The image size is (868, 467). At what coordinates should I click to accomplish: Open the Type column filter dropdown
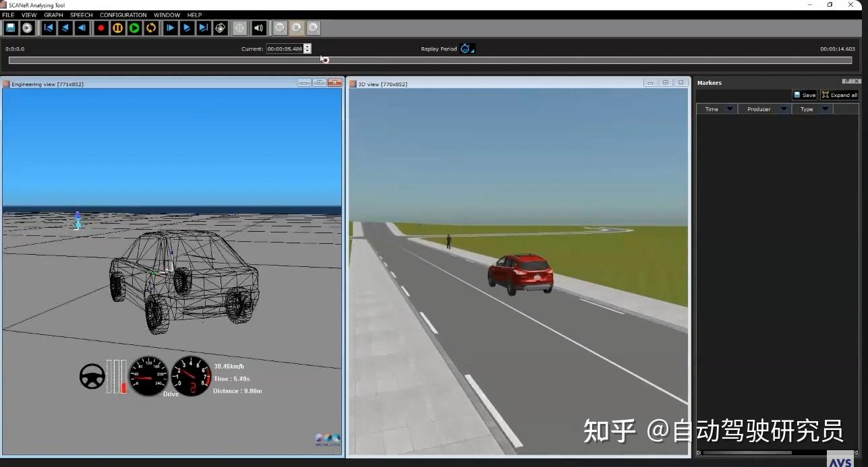coord(824,108)
